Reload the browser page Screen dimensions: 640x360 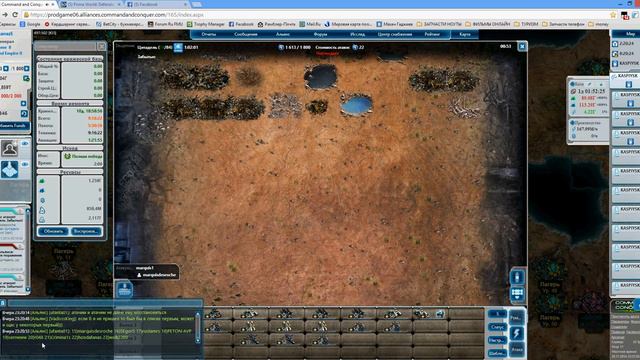15,15
